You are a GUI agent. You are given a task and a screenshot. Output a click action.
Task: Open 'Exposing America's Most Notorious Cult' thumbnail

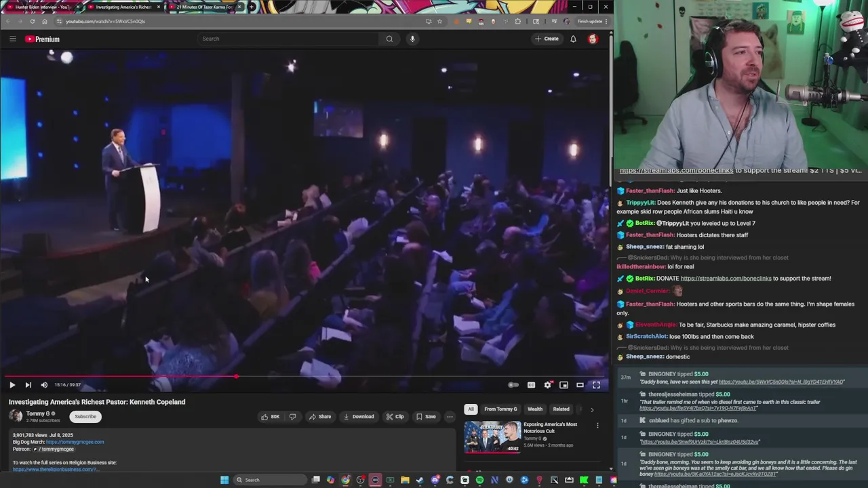pyautogui.click(x=492, y=437)
